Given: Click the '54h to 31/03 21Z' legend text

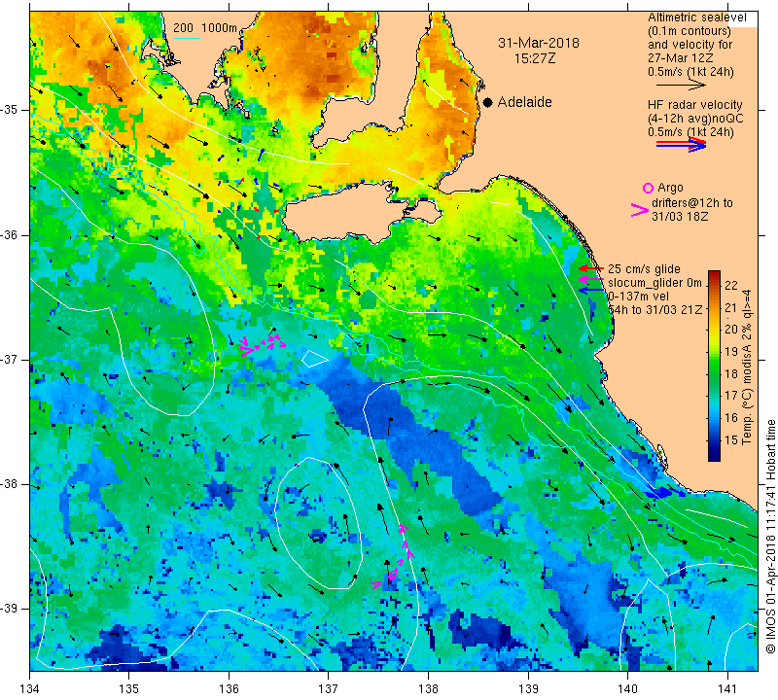Looking at the screenshot, I should pos(655,309).
